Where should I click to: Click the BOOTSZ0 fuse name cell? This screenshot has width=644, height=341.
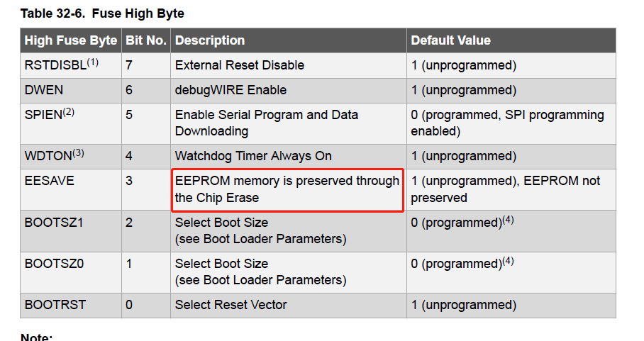[x=55, y=264]
